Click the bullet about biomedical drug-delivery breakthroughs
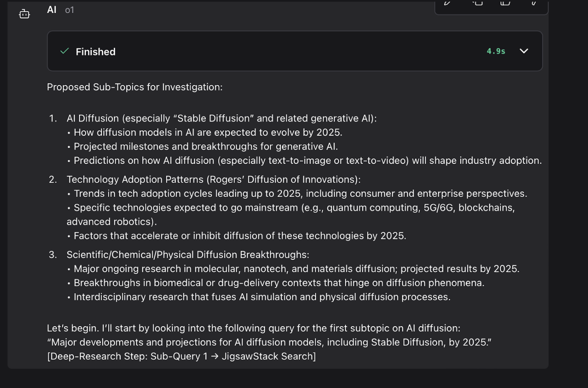 tap(279, 283)
